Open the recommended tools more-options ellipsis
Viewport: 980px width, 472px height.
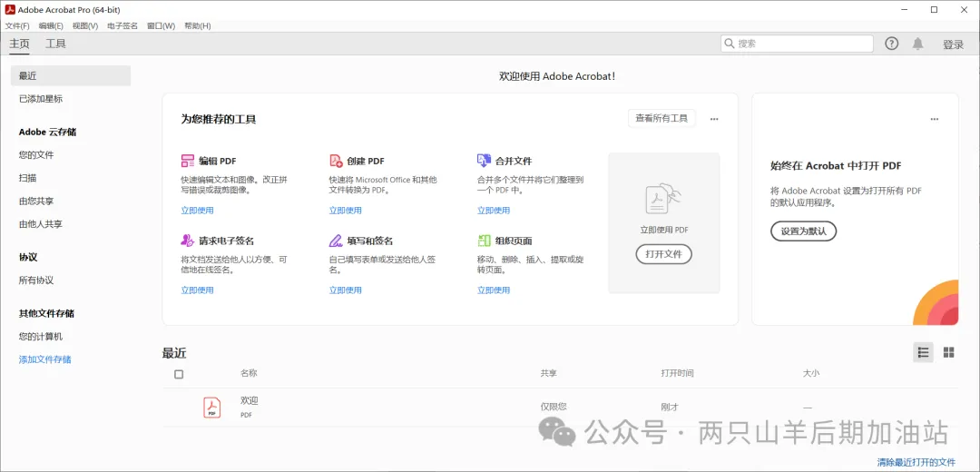tap(714, 119)
